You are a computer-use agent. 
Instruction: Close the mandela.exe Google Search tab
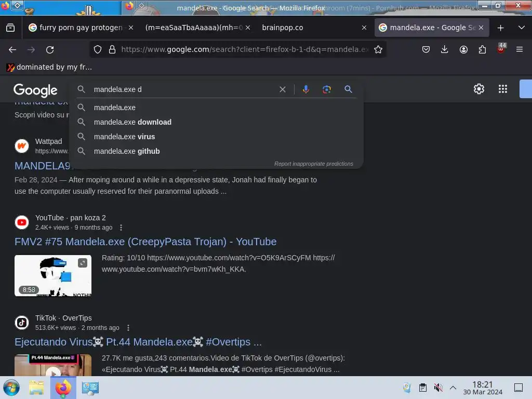pos(481,28)
